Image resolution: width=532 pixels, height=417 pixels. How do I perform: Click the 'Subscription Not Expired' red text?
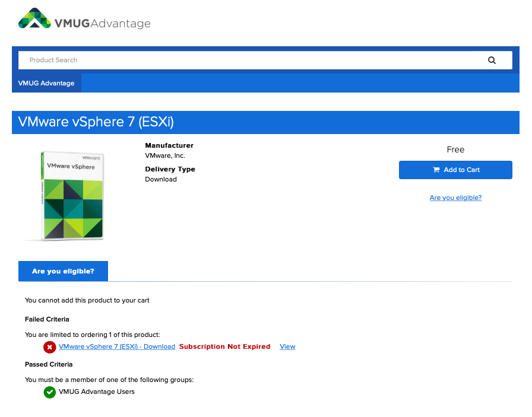click(224, 346)
